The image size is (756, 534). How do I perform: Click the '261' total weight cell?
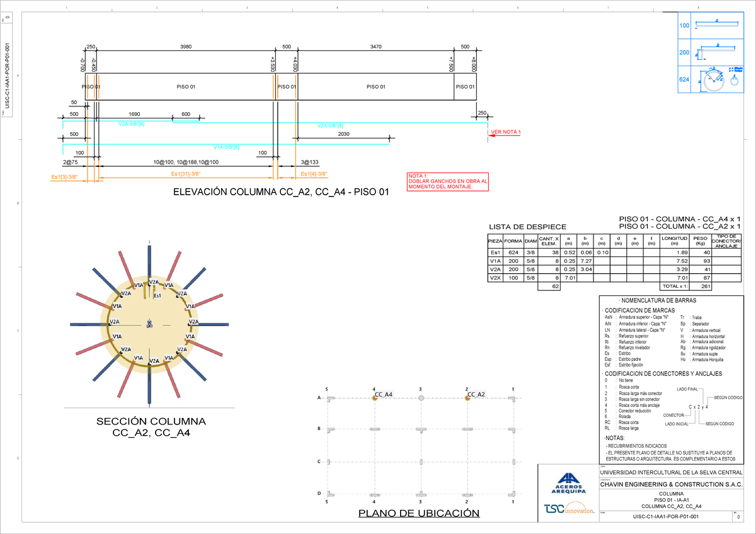(701, 286)
